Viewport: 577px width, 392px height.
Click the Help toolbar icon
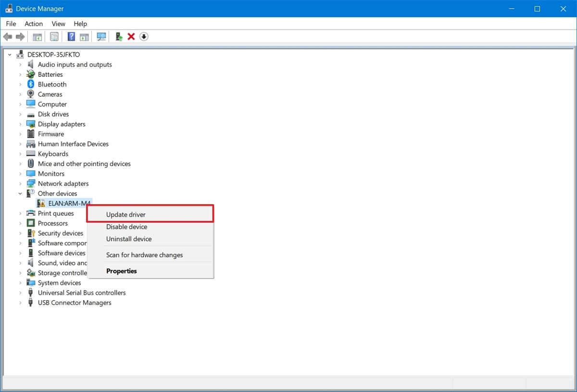(71, 37)
